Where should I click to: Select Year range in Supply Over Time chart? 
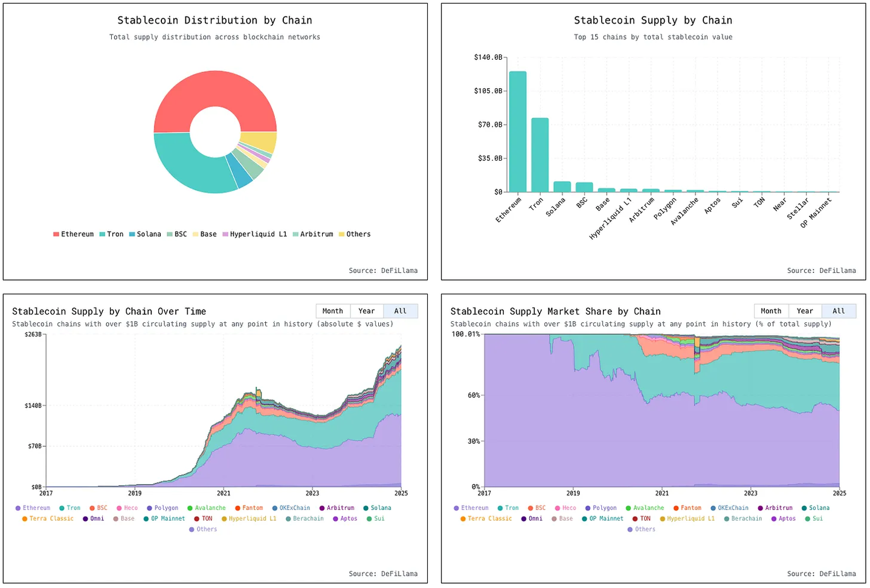pos(367,311)
